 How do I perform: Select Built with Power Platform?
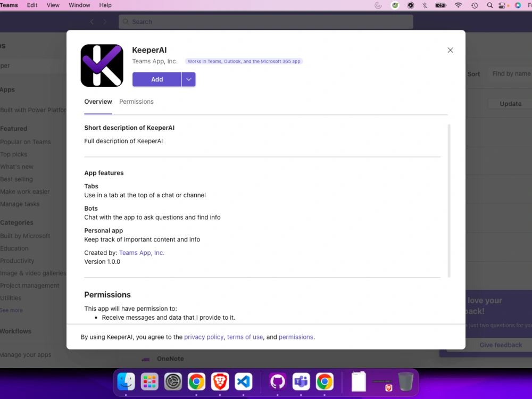point(33,110)
